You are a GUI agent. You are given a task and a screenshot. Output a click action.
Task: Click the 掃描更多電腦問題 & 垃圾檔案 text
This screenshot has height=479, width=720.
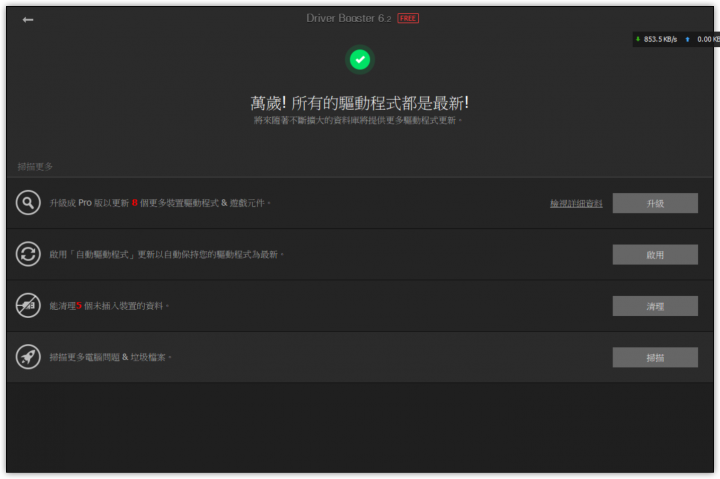click(110, 357)
